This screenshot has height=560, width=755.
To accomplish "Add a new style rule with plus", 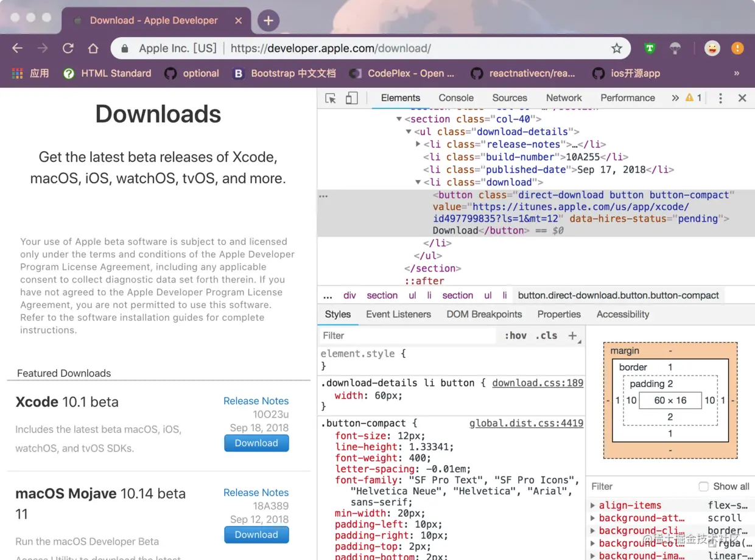I will (x=572, y=336).
